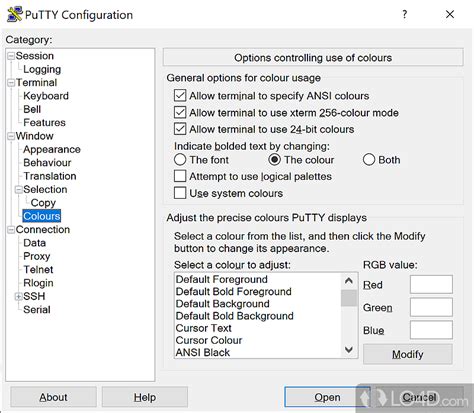Click the Green RGB value field
Viewport: 474px width, 413px height.
tap(431, 307)
